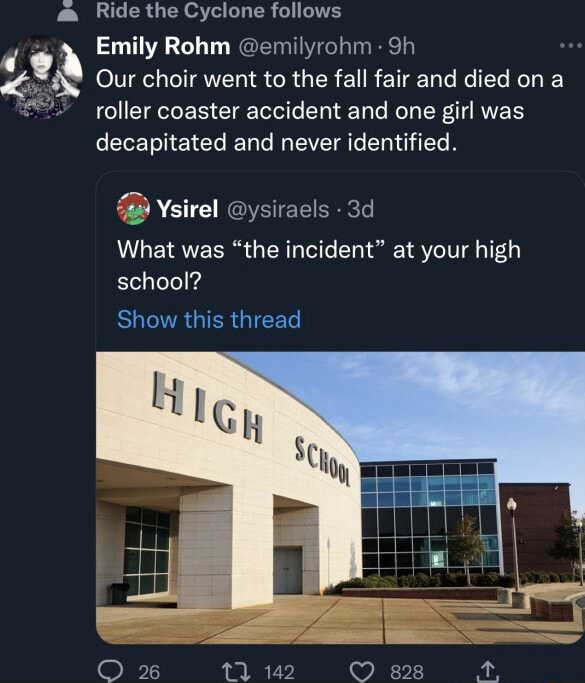Visit the @ysiraels handle
Viewport: 585px width, 683px height.
click(278, 210)
